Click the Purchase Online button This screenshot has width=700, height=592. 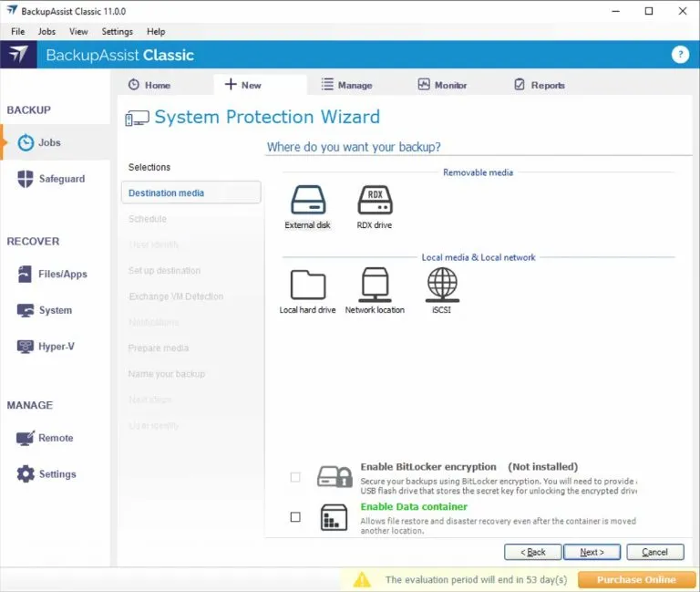(x=636, y=579)
